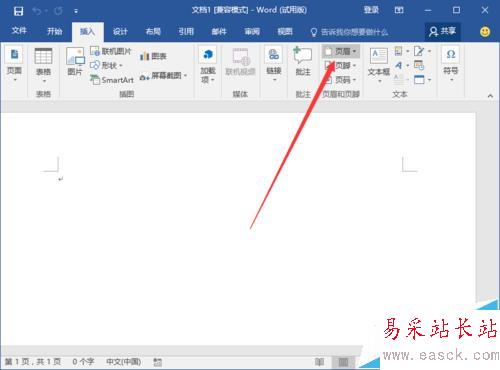Image resolution: width=500 pixels, height=370 pixels.
Task: Open the Page Number (页码) dropdown
Action: point(341,80)
